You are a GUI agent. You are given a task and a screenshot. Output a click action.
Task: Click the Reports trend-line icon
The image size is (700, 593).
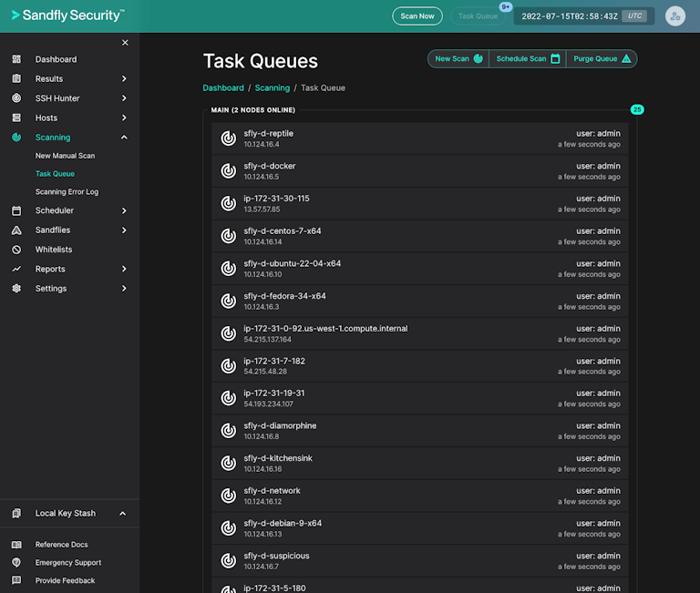16,269
